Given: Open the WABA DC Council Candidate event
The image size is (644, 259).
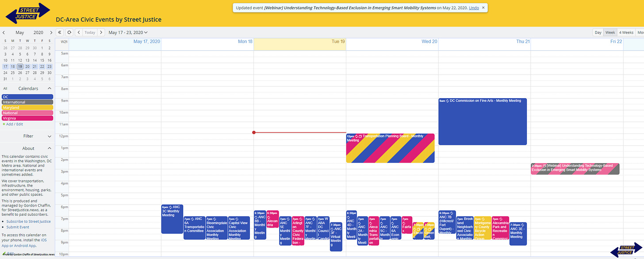Looking at the screenshot, I should tap(323, 228).
